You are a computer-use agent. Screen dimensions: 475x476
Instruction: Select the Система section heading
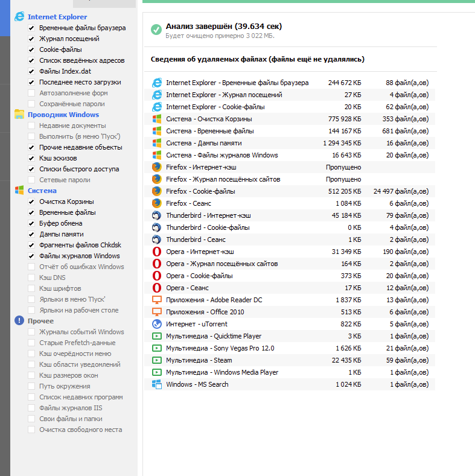coord(42,190)
